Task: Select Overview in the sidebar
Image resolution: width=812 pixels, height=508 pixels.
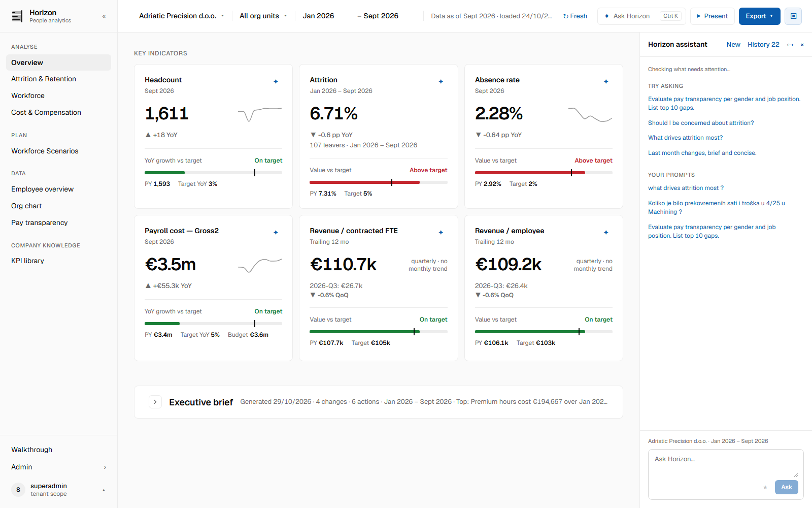Action: [58, 62]
